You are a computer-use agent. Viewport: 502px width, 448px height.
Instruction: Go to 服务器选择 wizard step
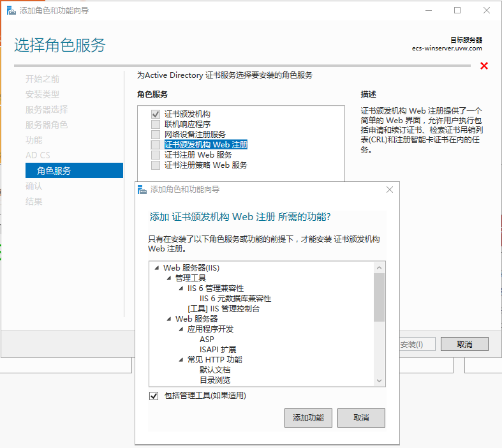[x=47, y=110]
